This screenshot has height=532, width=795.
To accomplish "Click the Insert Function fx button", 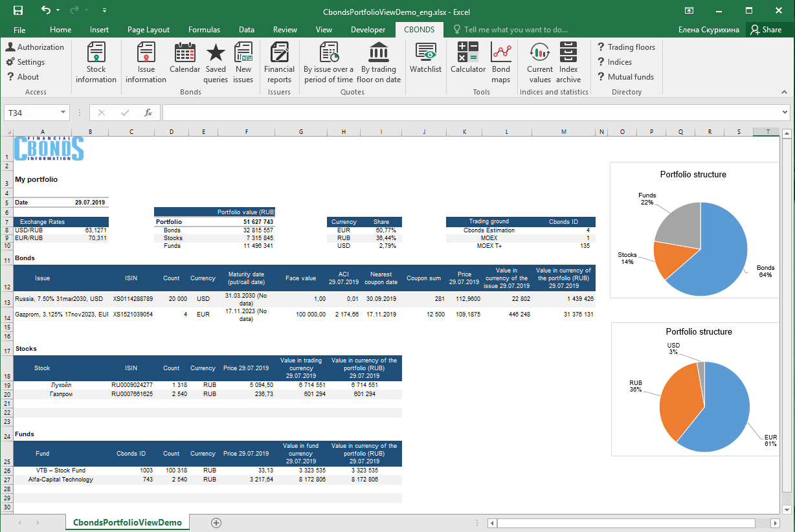I will tap(148, 113).
